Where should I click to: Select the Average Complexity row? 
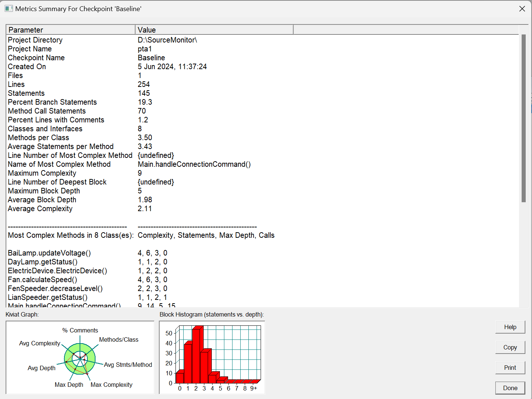pyautogui.click(x=262, y=209)
